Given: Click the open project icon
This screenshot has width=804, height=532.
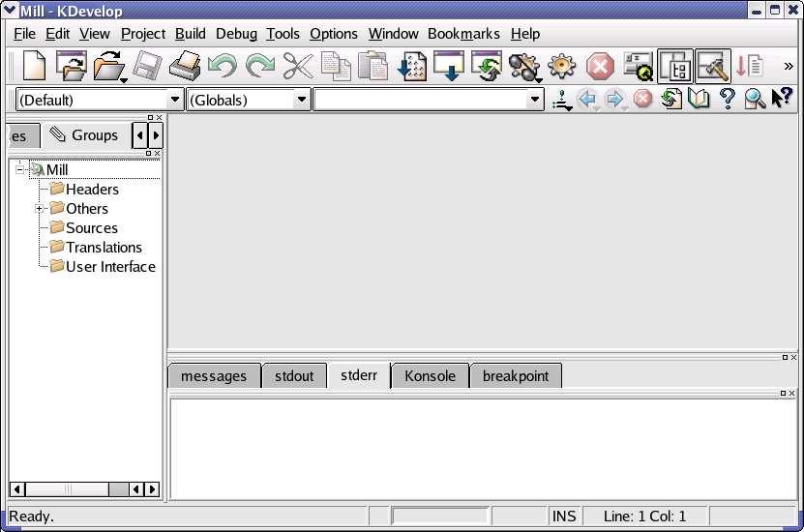Looking at the screenshot, I should pyautogui.click(x=72, y=66).
